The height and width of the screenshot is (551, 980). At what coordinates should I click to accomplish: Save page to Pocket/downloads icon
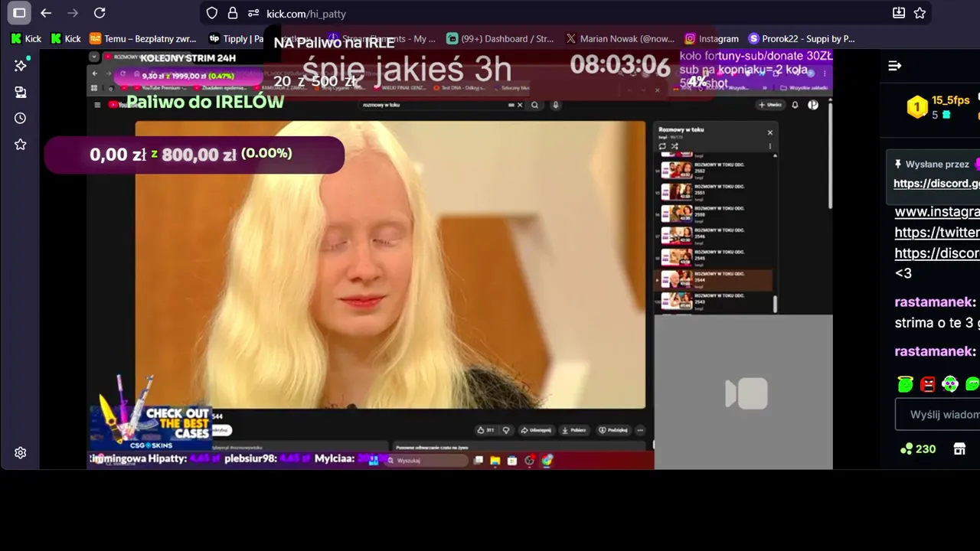[x=899, y=13]
